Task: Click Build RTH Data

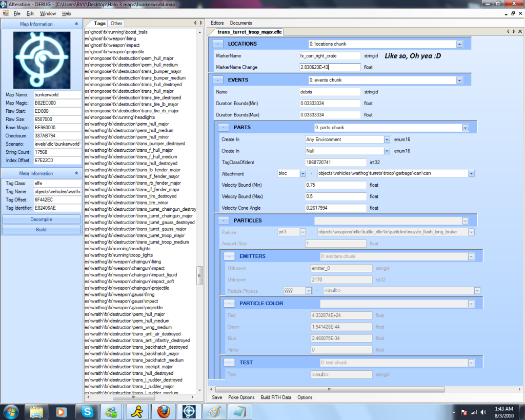Action: [276, 397]
